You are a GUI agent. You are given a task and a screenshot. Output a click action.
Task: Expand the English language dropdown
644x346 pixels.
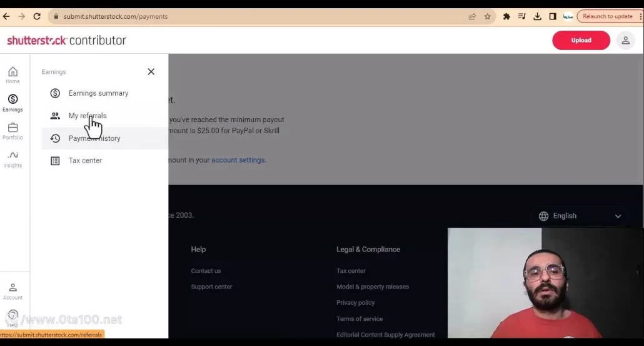580,216
